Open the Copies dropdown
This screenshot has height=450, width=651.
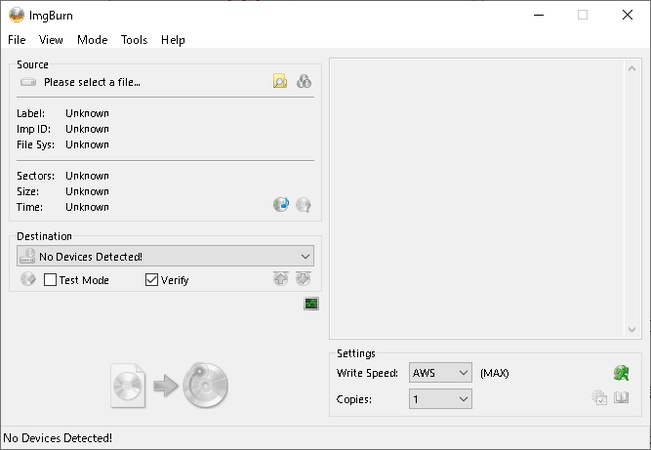(x=440, y=399)
